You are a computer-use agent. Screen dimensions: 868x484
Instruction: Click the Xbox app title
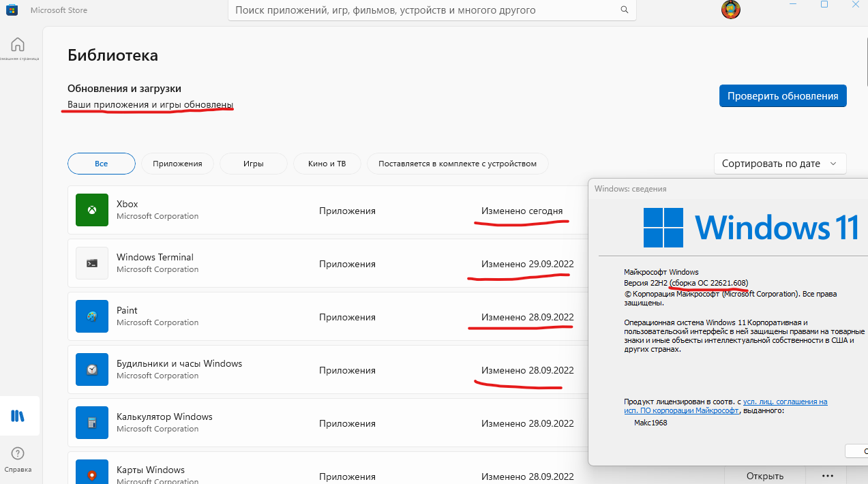(128, 204)
